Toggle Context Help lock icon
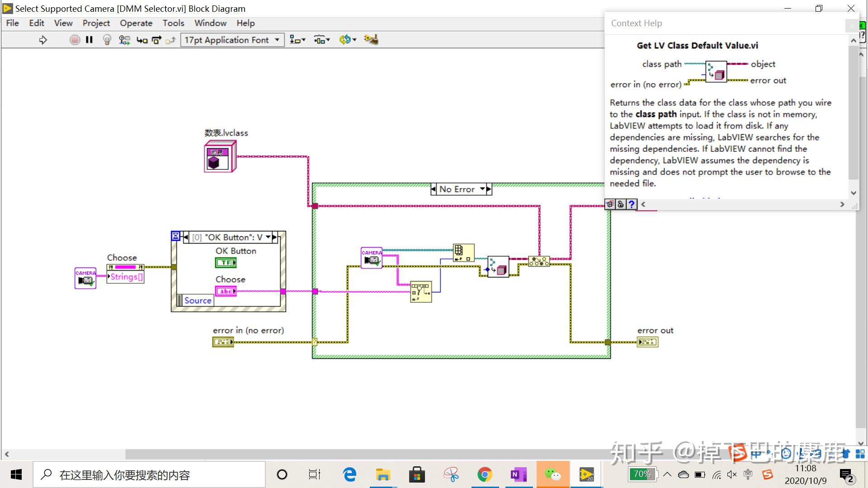 621,204
